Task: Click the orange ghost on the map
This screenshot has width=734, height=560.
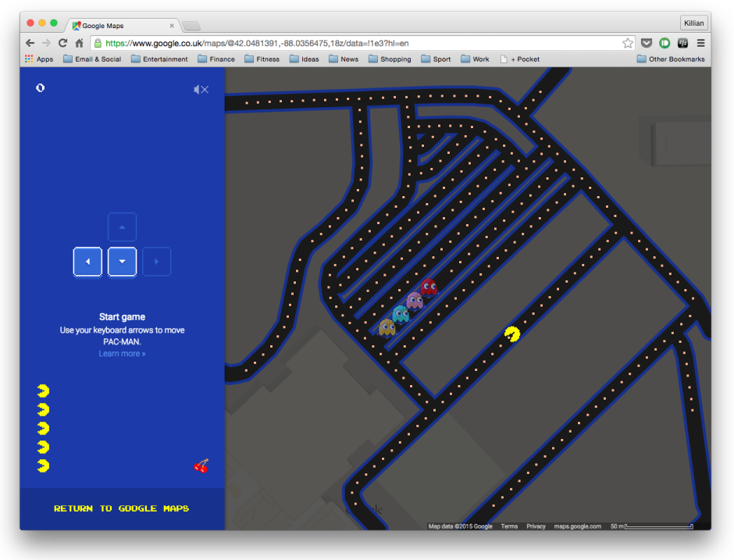Action: click(x=387, y=327)
